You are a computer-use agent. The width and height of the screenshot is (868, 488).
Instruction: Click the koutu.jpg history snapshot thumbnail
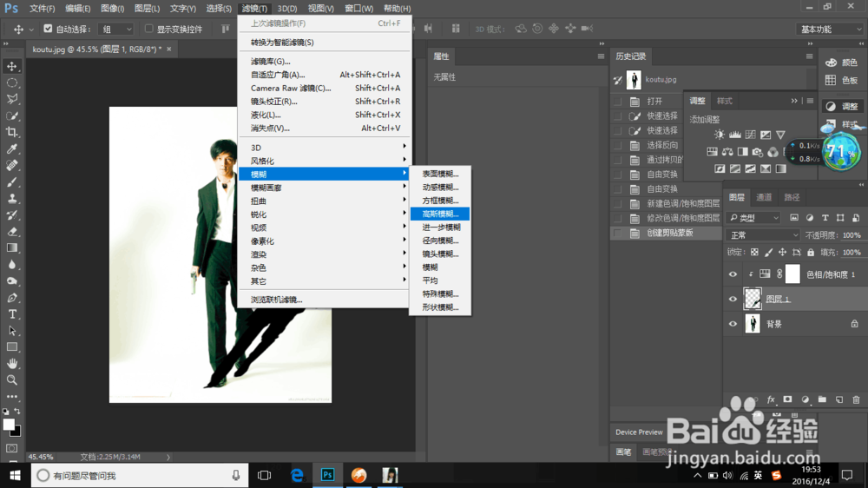point(634,80)
